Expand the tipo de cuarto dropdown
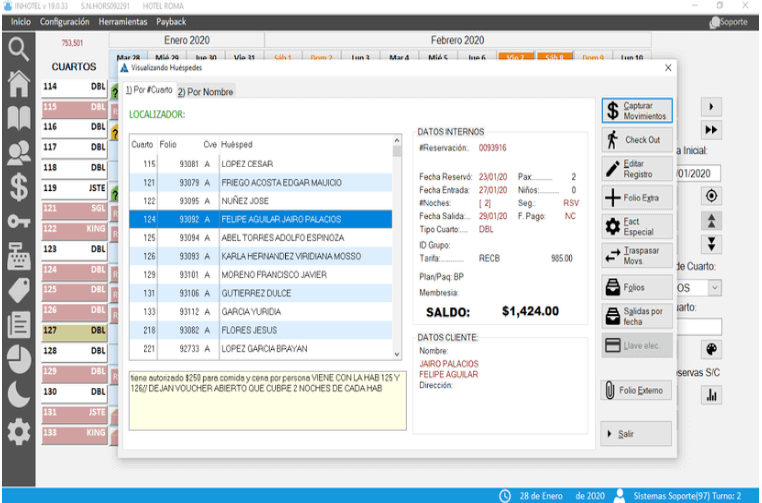 715,287
